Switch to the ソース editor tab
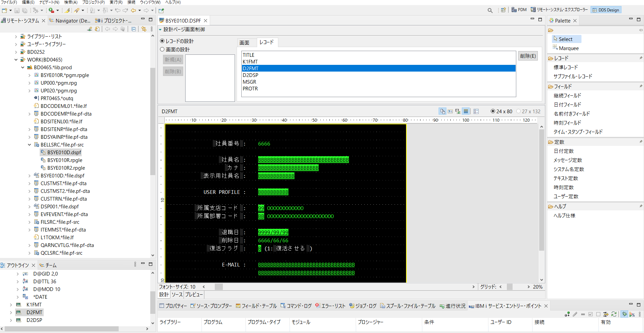Screen dimensions: 644x333 pos(177,295)
